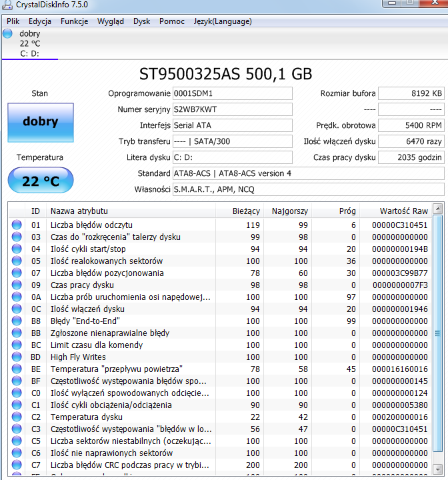
Task: Click the blue dobry health status button
Action: point(41,123)
